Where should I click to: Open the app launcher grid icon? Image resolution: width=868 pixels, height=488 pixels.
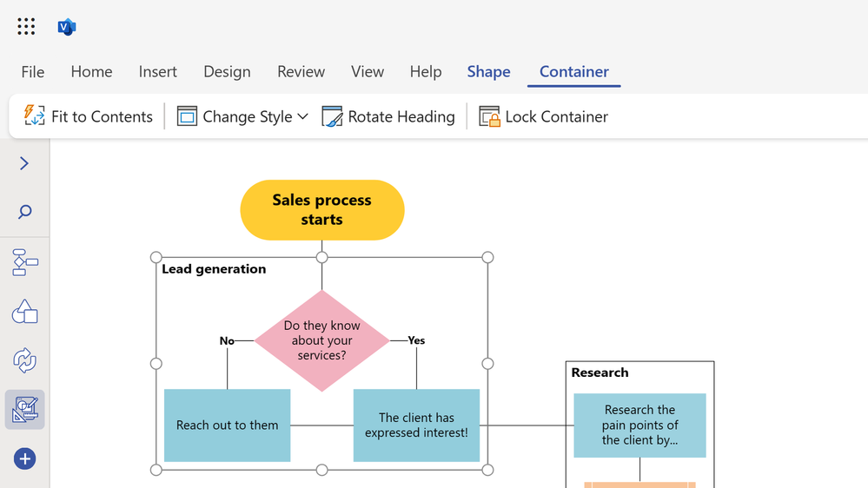26,27
